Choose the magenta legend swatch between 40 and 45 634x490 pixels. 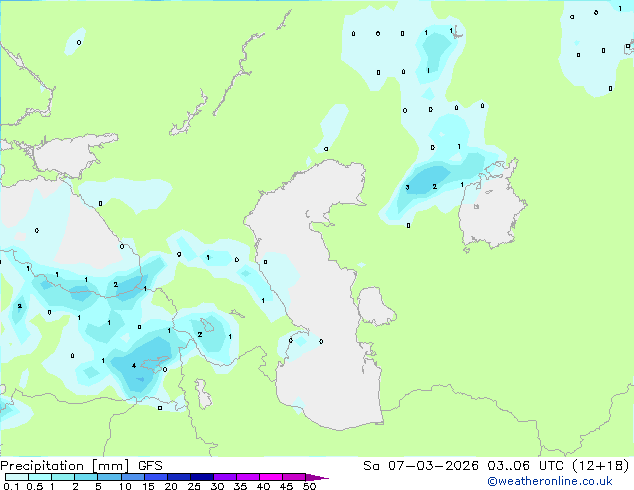[271, 477]
